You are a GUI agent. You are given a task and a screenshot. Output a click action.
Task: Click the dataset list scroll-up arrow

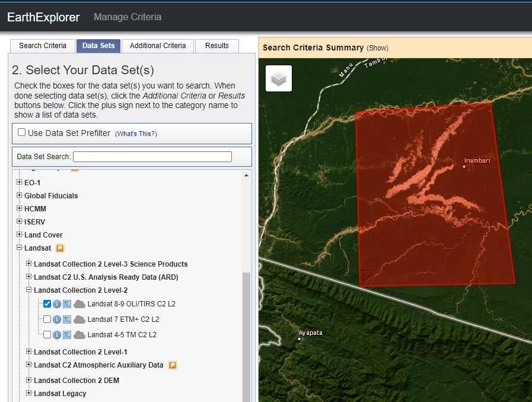pos(246,175)
